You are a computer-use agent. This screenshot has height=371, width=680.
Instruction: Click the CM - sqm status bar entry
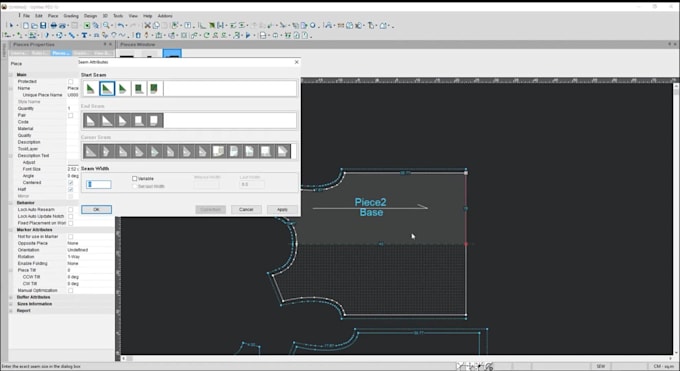(x=663, y=367)
